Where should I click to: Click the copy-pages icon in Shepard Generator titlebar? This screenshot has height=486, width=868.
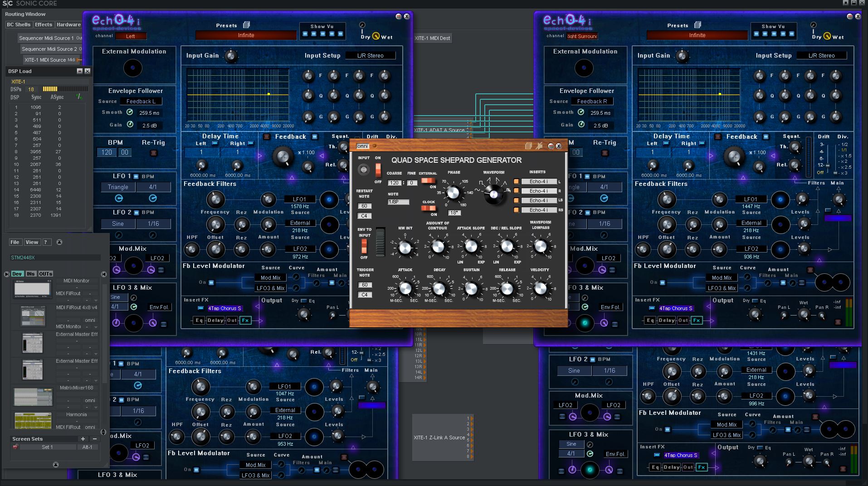(527, 146)
